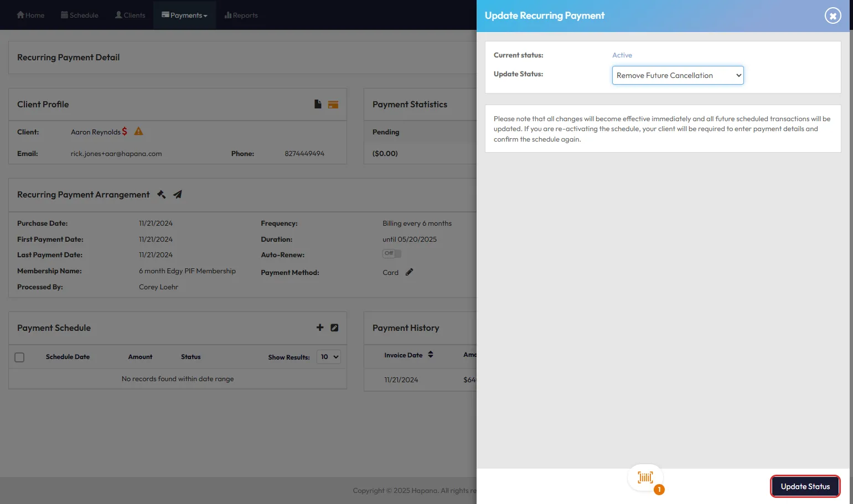Edit payment method with pencil icon
The image size is (853, 504).
coord(409,272)
